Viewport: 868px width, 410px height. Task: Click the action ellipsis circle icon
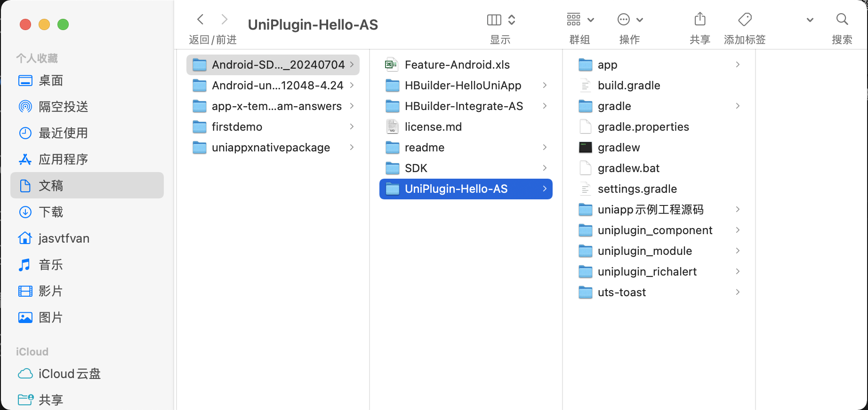[624, 19]
